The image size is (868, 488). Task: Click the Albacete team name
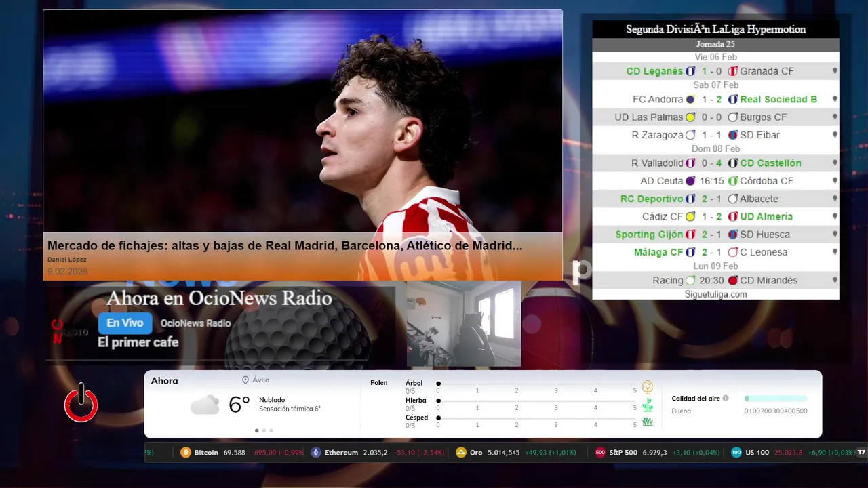[759, 199]
